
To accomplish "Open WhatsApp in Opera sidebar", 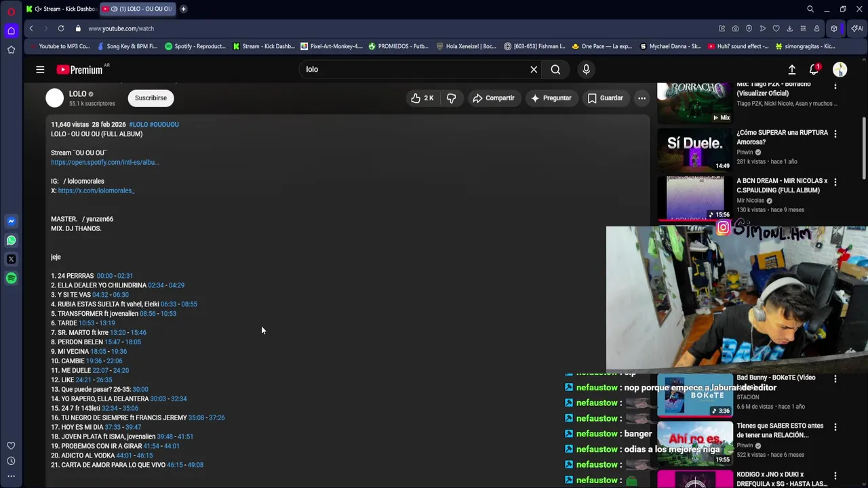I will click(11, 240).
